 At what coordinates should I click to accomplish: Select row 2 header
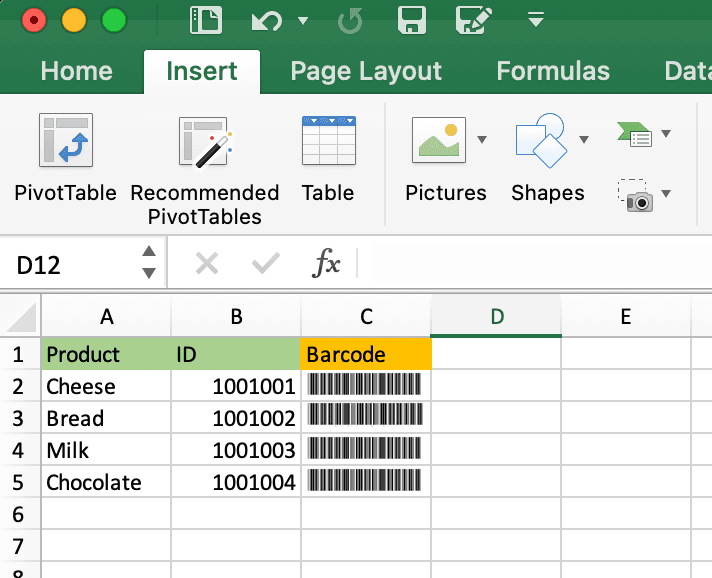(x=20, y=386)
